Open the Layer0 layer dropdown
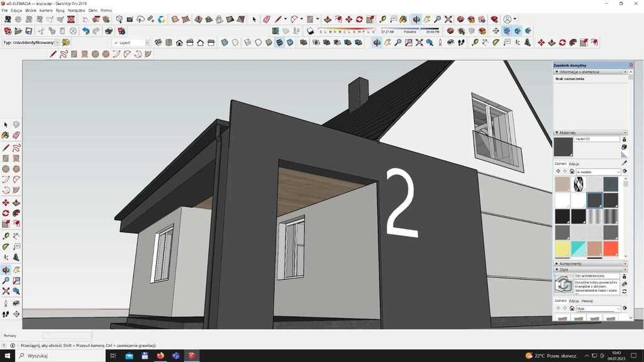 tap(148, 43)
